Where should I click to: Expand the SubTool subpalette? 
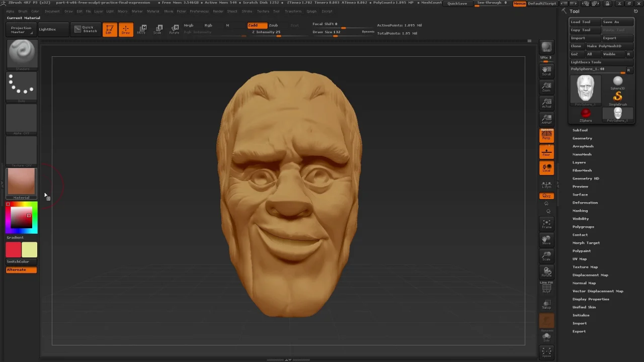pos(580,130)
